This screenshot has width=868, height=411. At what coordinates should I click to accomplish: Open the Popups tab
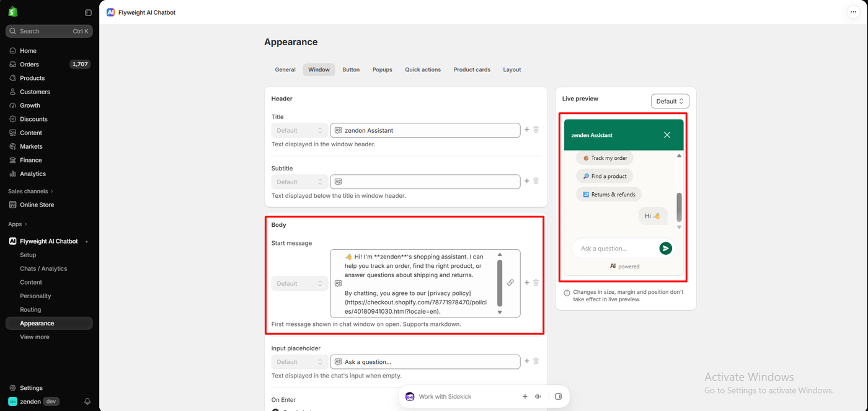tap(383, 69)
